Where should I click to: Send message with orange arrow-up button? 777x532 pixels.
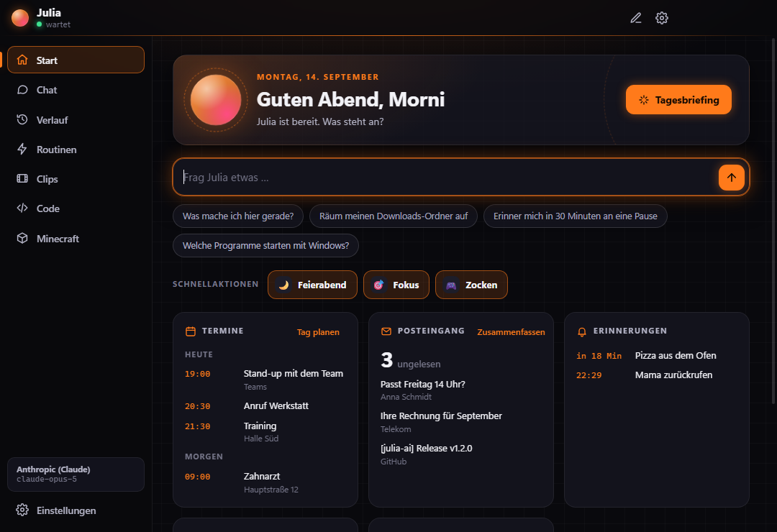pos(732,178)
